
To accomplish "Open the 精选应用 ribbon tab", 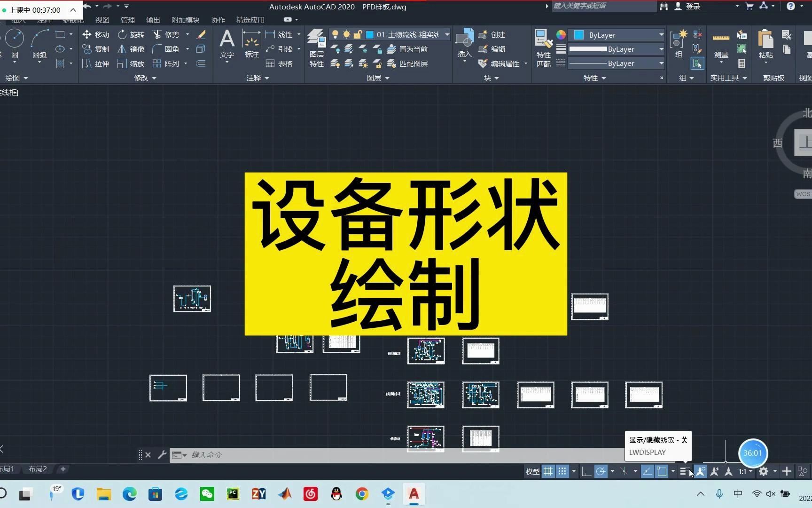I will pos(250,20).
